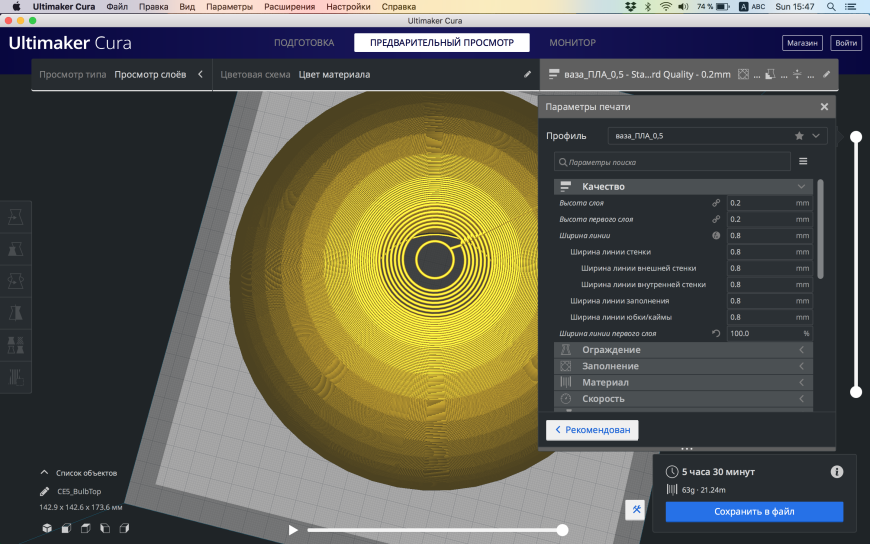870x544 pixels.
Task: Open the wrench tools icon near save panel
Action: [635, 510]
